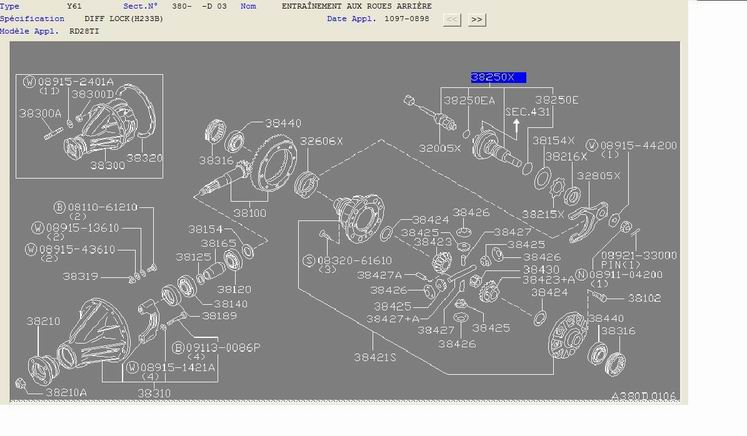Select the companion flange yoke drawing
Viewport: 747px width, 436px height.
[x=588, y=222]
